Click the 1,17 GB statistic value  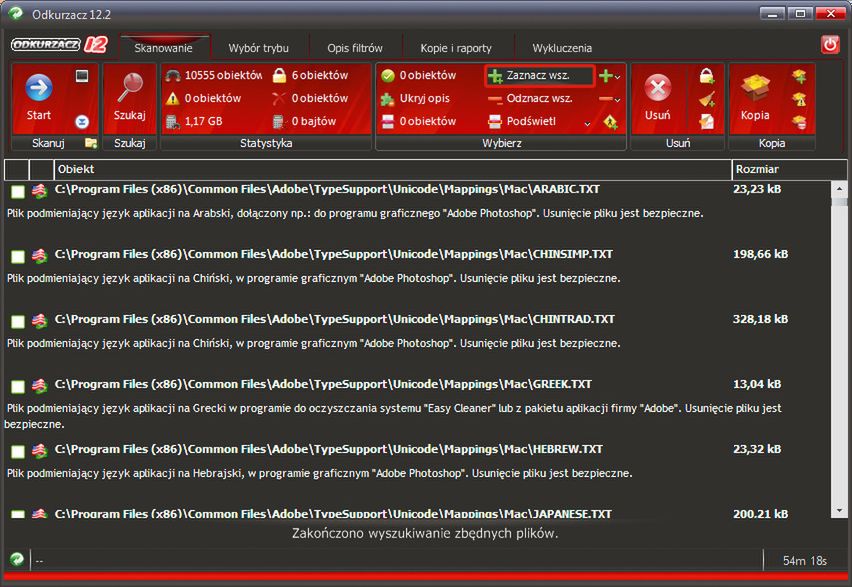point(203,121)
